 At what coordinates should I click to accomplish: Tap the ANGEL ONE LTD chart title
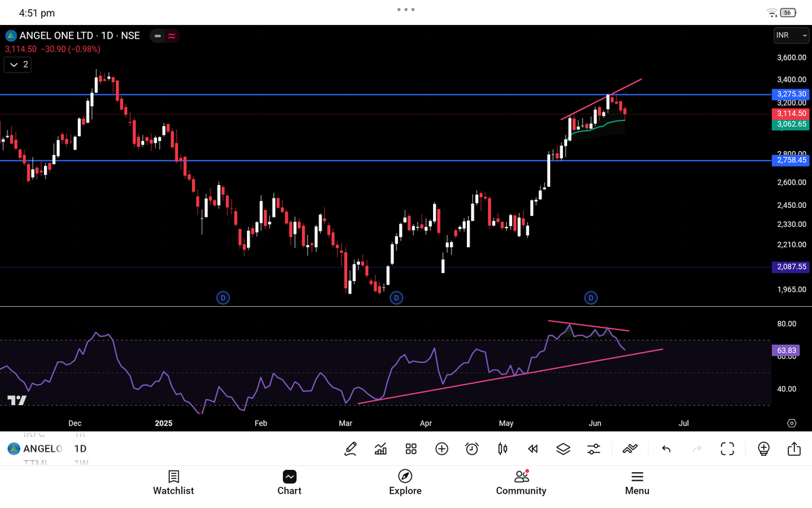coord(80,35)
